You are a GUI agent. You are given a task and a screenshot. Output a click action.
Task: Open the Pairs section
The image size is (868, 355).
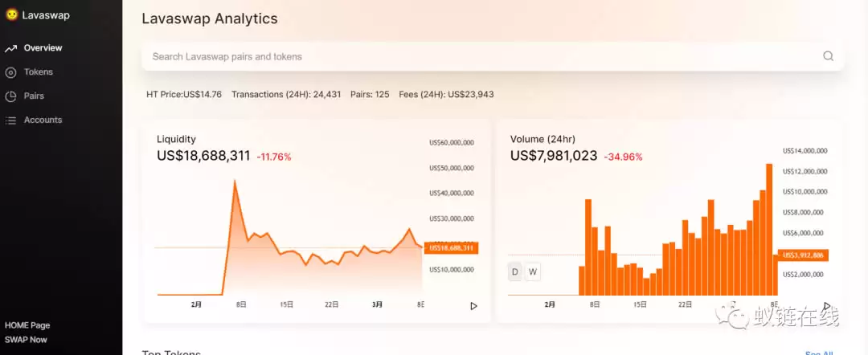click(34, 96)
